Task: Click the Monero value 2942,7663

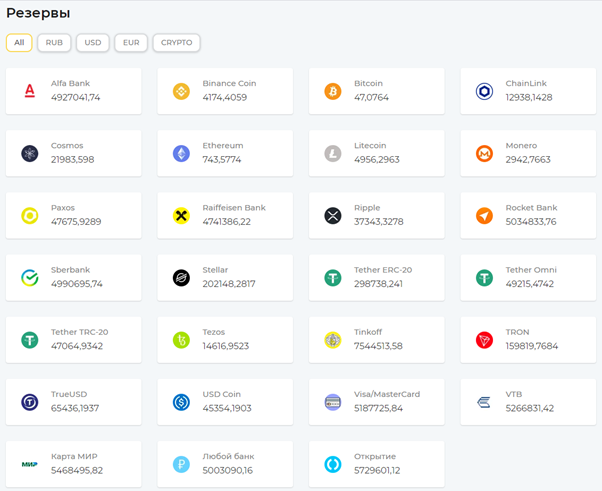Action: pos(528,160)
